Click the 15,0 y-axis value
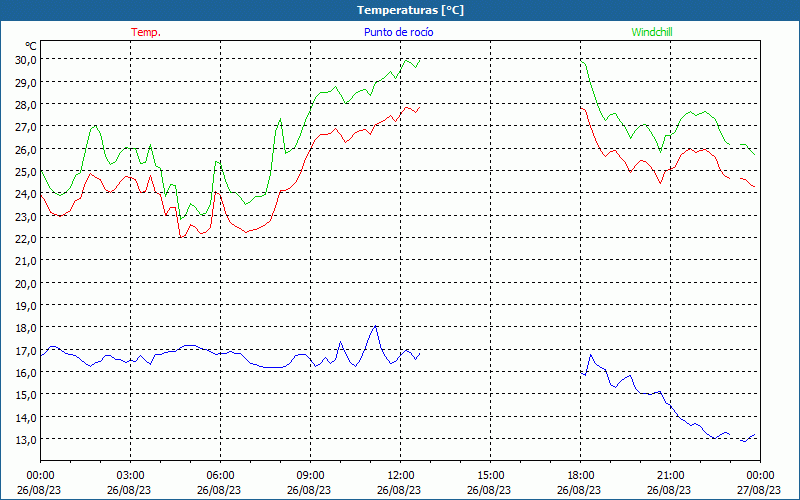This screenshot has height=500, width=800. coord(26,395)
